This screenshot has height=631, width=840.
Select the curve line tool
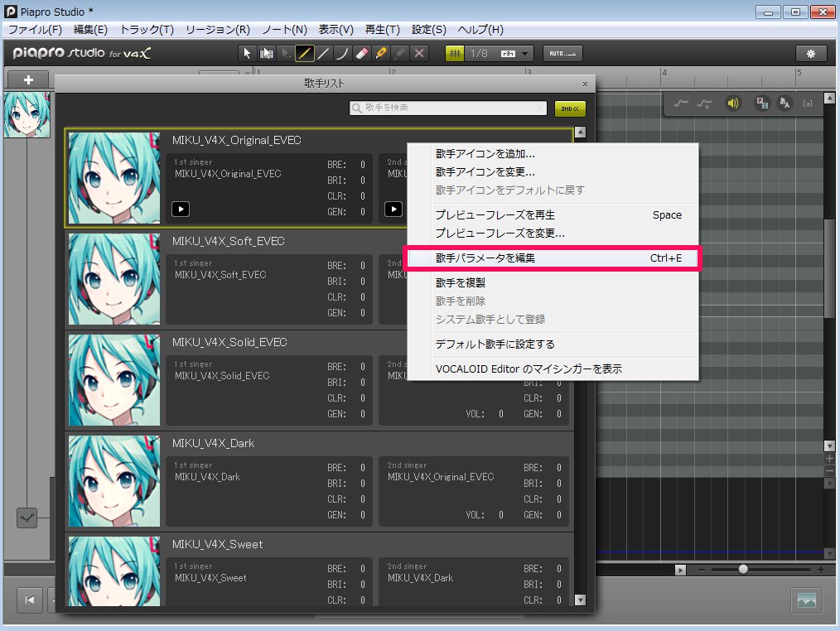point(342,53)
